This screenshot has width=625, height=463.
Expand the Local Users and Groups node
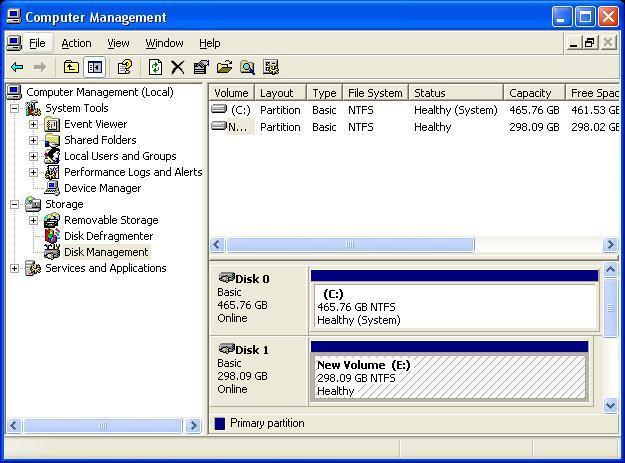(x=33, y=156)
